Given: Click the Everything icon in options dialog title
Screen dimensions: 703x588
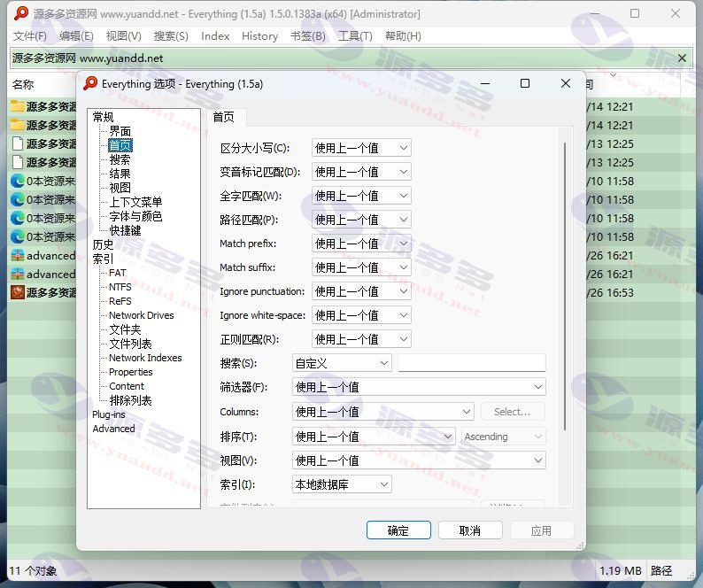Looking at the screenshot, I should 90,83.
